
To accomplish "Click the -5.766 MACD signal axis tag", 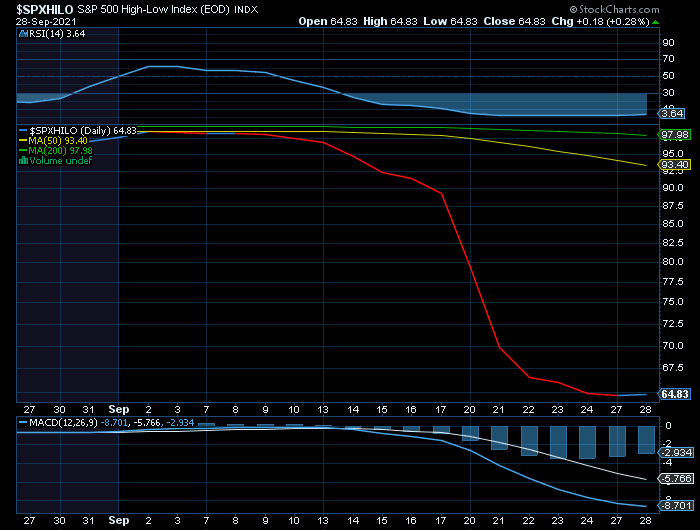I will click(676, 479).
